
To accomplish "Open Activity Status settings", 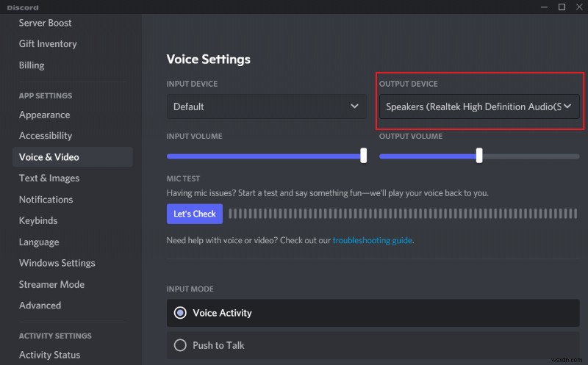I will tap(49, 355).
